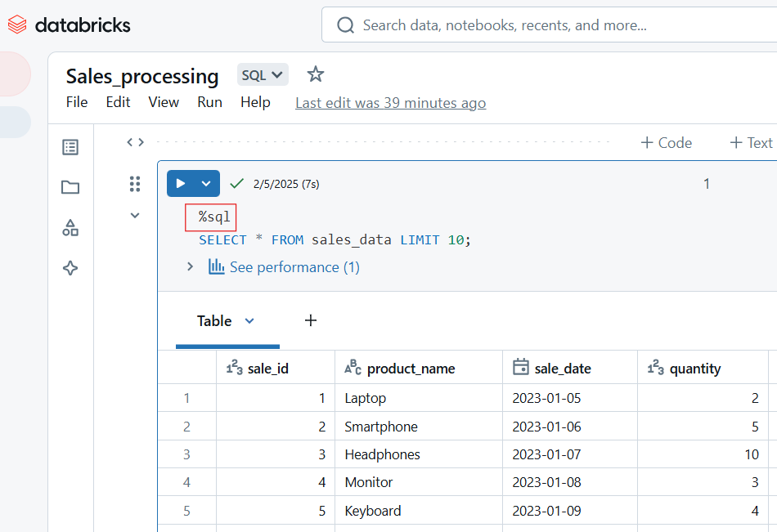Viewport: 777px width, 532px height.
Task: Open the last edit history link
Action: click(x=390, y=102)
